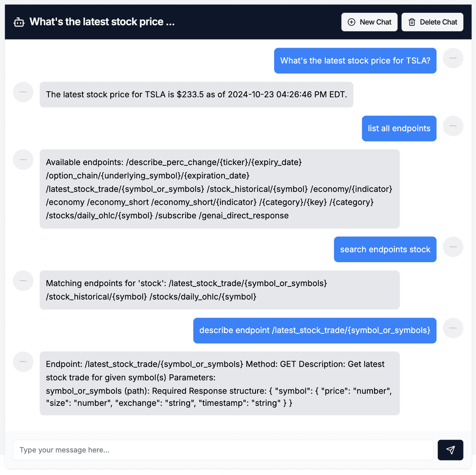
Task: Click the bot avatar beside the Endpoint description reply
Action: 23,362
